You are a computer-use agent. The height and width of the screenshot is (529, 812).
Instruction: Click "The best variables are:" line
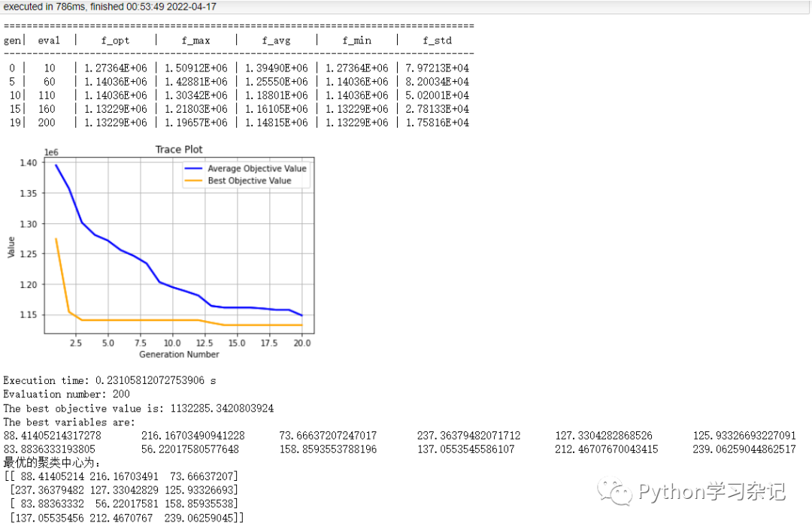point(69,422)
